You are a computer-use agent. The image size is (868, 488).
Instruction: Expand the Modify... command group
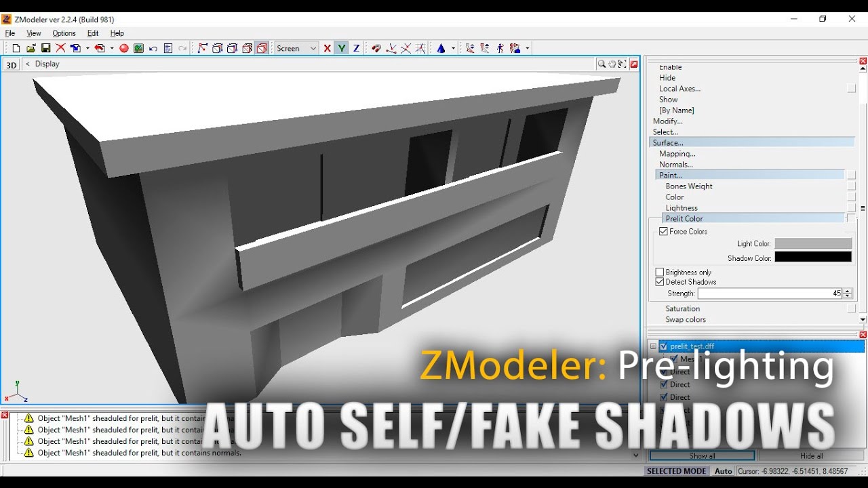point(668,121)
